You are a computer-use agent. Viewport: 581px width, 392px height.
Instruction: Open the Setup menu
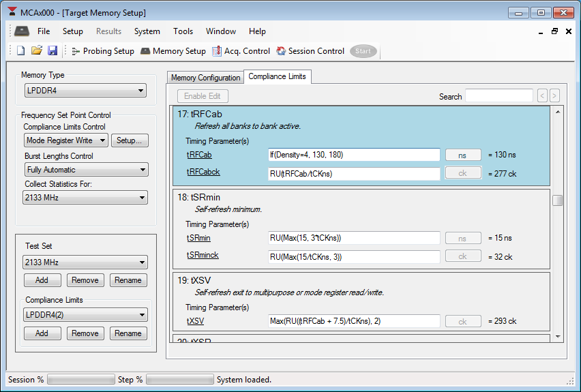(72, 31)
